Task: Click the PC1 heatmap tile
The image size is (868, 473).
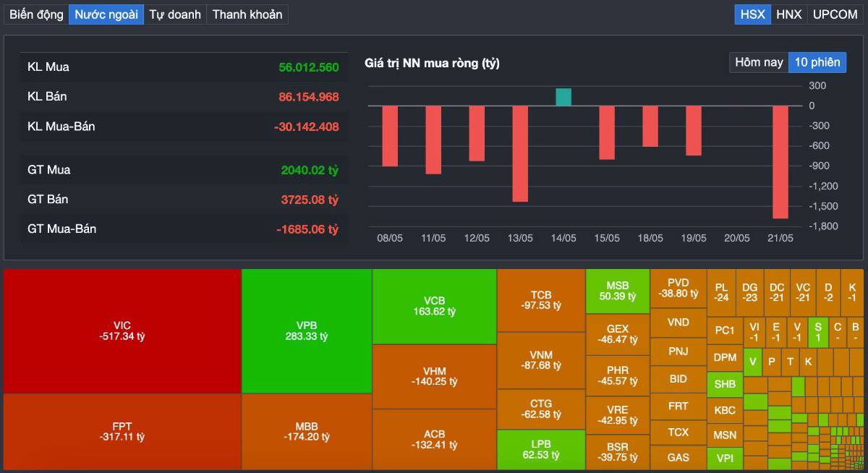Action: coord(725,331)
